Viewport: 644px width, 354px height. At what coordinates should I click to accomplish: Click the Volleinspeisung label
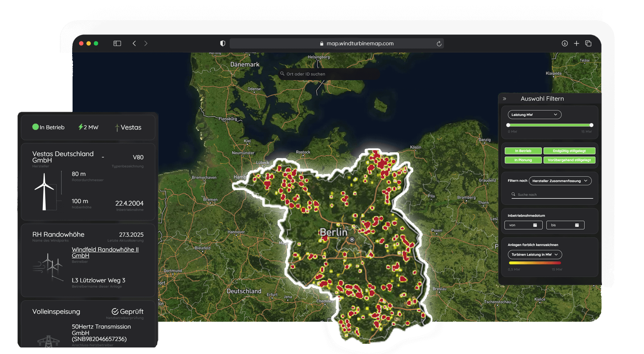coord(56,312)
